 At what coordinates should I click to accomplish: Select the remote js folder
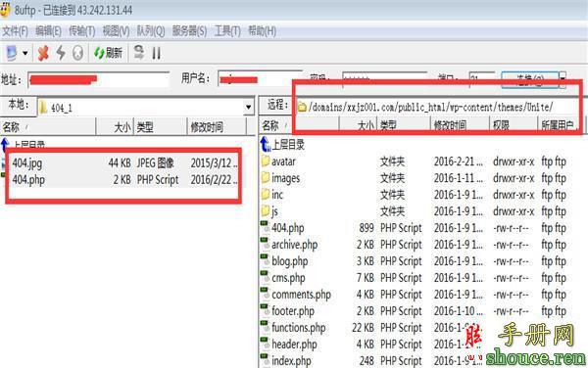(x=274, y=211)
